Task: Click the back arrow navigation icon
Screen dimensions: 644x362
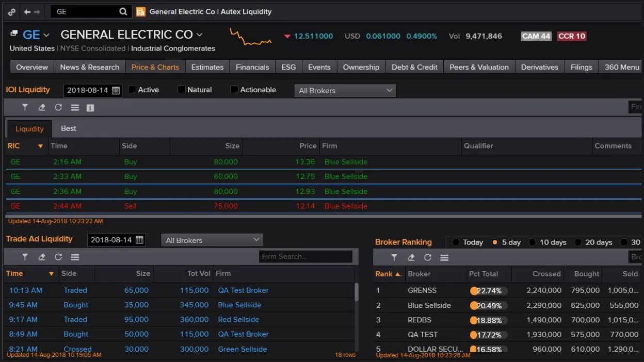Action: pos(27,11)
